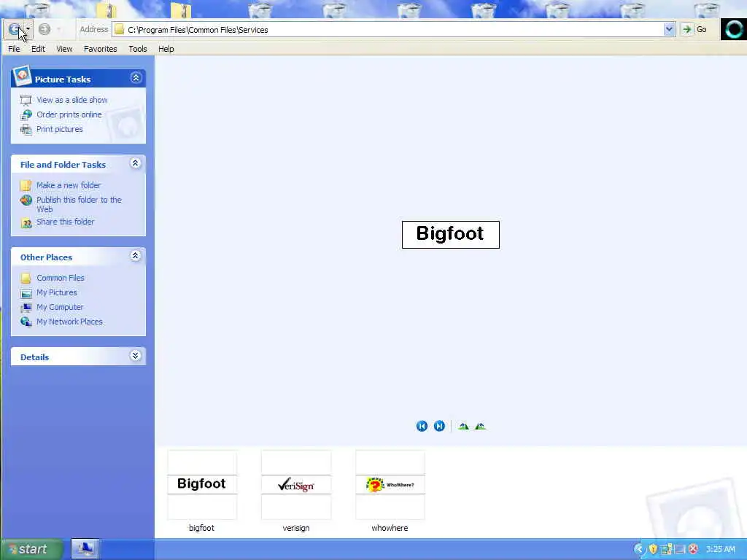Click View as a slide show link
The width and height of the screenshot is (747, 560).
[x=72, y=100]
